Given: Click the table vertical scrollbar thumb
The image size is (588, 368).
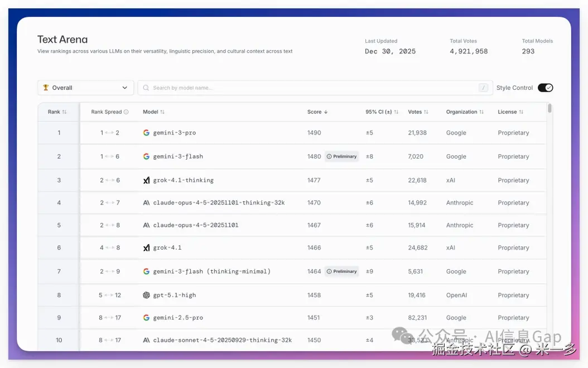Looking at the screenshot, I should click(550, 108).
